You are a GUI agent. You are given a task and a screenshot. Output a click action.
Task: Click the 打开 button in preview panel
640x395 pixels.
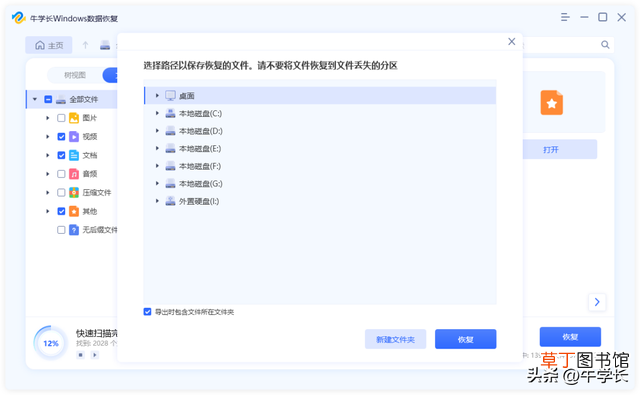[x=560, y=149]
